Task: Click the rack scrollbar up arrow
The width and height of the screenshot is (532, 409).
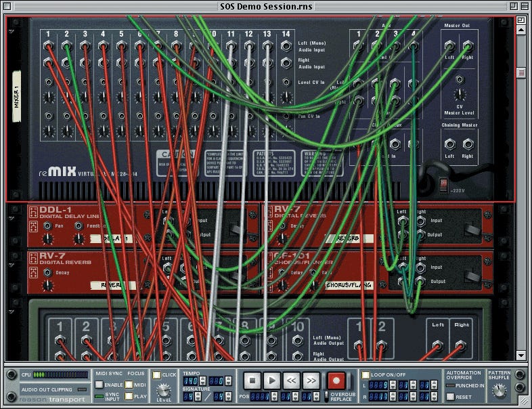Action: (520, 30)
